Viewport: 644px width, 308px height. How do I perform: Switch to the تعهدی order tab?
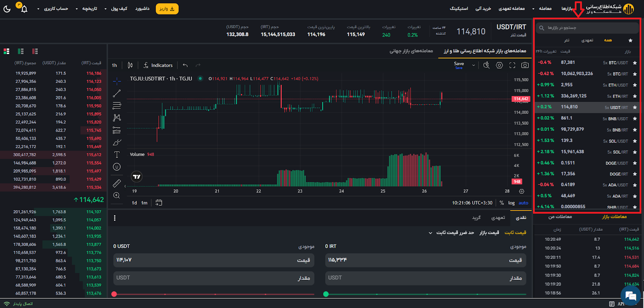coord(498,218)
